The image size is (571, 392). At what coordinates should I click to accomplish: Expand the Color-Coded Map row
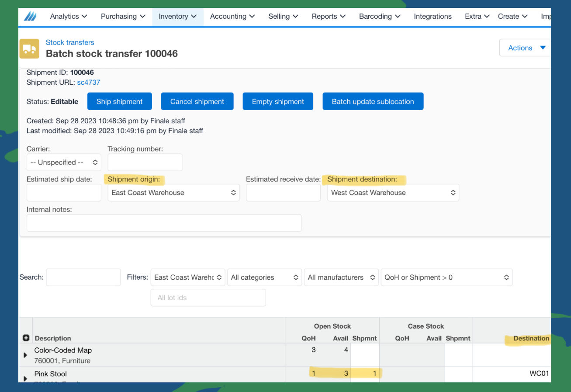[x=25, y=355]
